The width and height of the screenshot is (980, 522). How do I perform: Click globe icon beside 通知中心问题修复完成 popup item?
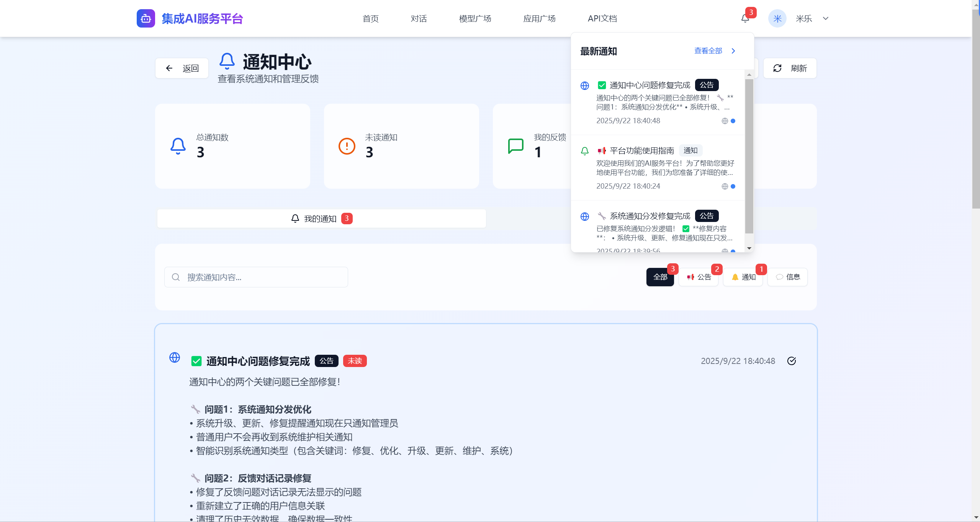point(584,85)
